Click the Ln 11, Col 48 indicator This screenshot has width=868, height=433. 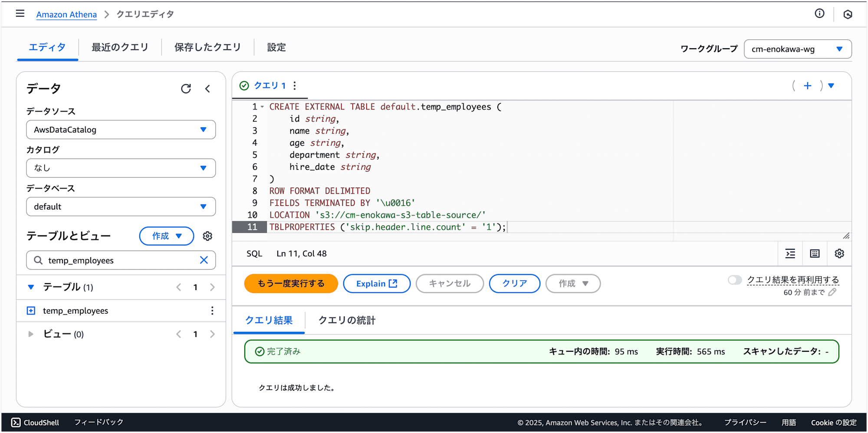(x=302, y=254)
